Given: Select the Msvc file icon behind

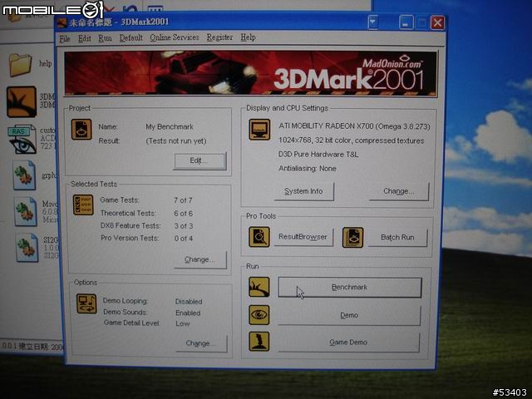Looking at the screenshot, I should tap(26, 211).
